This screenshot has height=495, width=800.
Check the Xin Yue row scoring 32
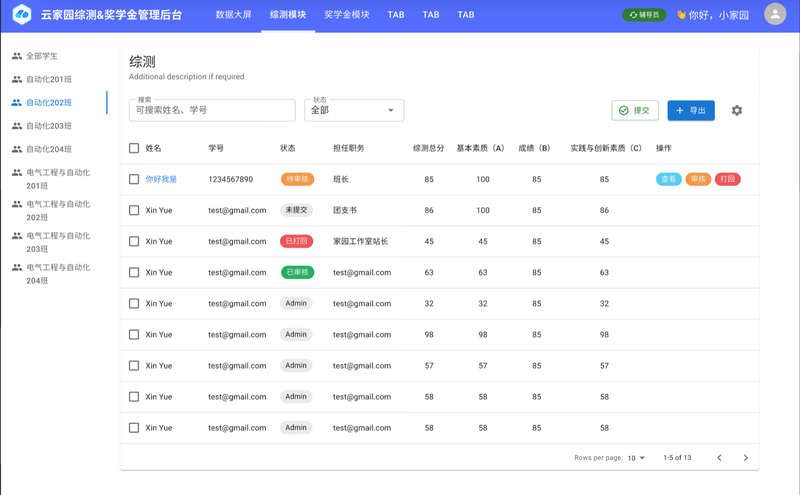coord(134,304)
